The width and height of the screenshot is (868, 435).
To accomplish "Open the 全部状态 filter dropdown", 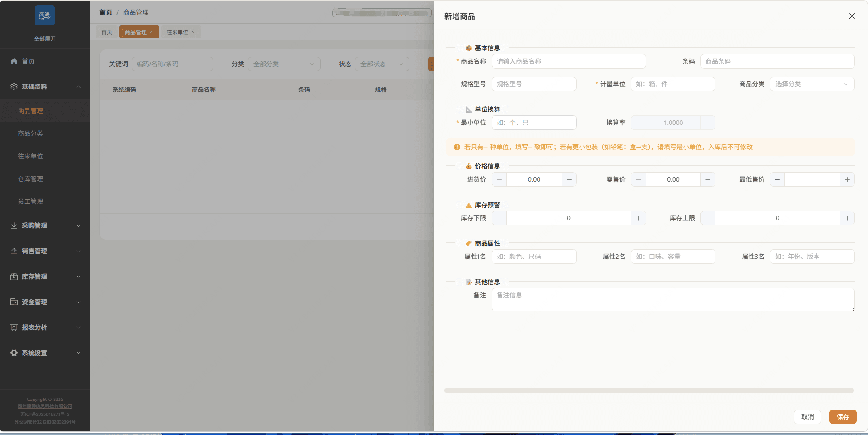I will tap(382, 64).
